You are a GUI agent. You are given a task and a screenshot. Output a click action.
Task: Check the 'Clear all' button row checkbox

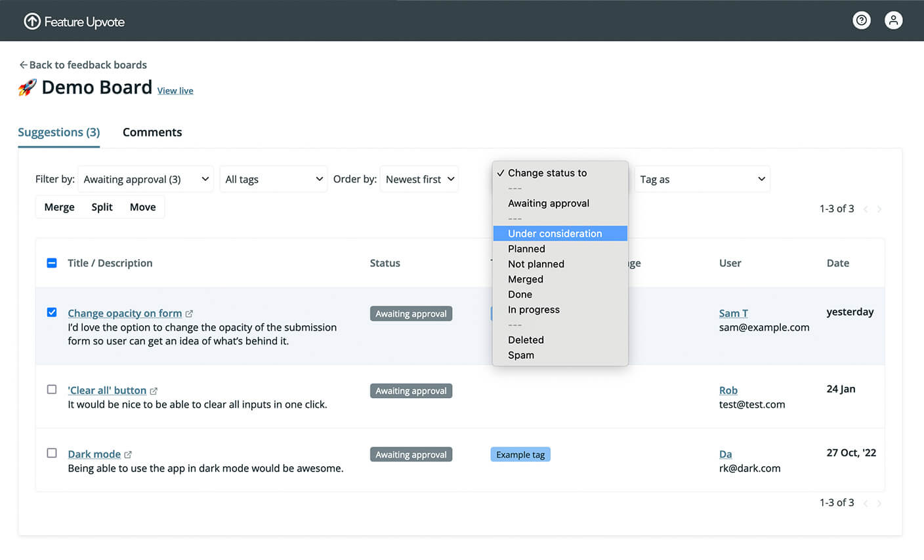point(52,390)
